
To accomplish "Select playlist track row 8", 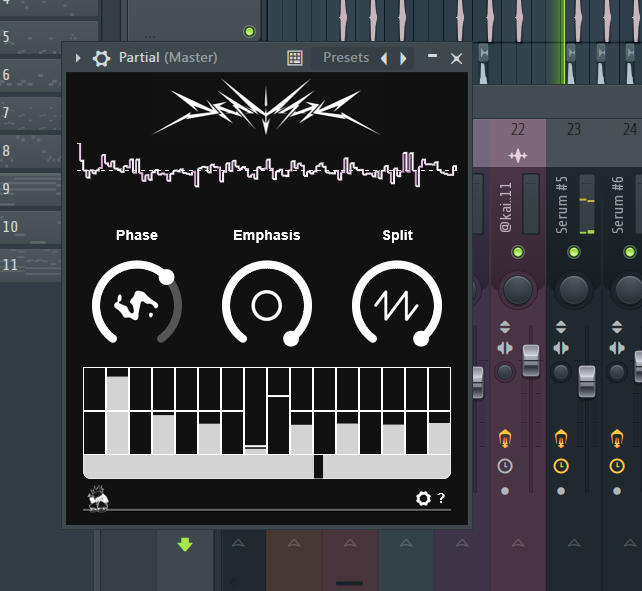I will 31,151.
